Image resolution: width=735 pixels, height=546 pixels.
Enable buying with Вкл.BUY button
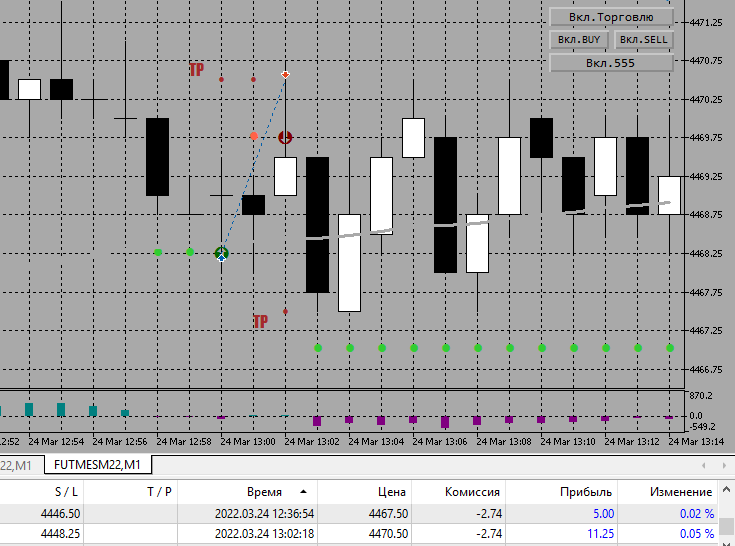tap(579, 40)
